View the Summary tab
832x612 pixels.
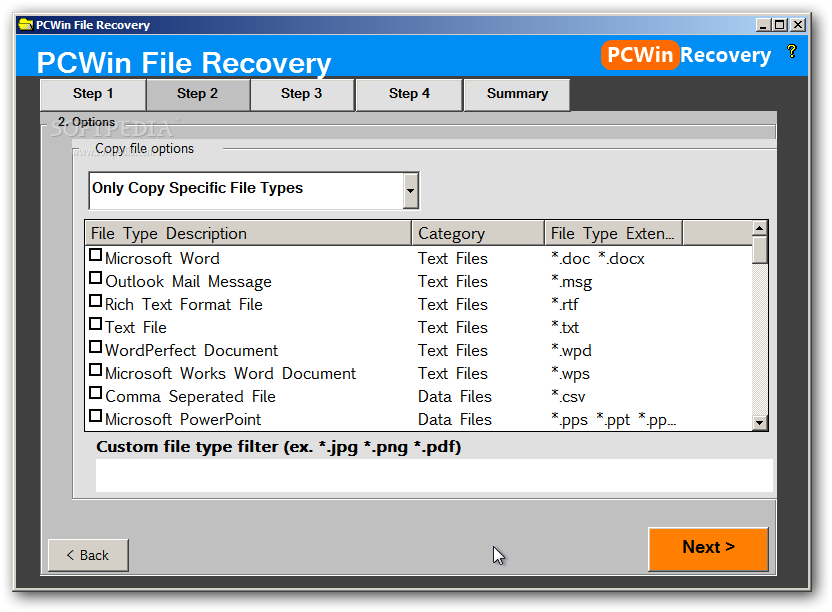517,94
